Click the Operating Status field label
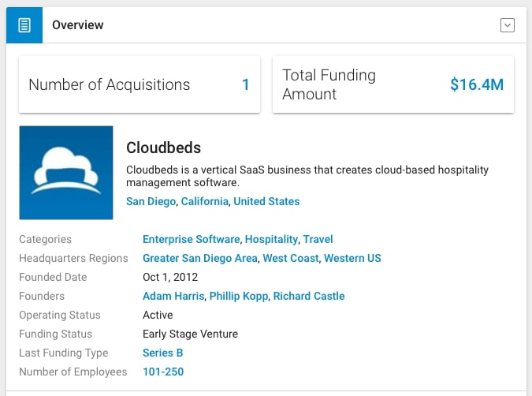This screenshot has height=396, width=532. [60, 316]
